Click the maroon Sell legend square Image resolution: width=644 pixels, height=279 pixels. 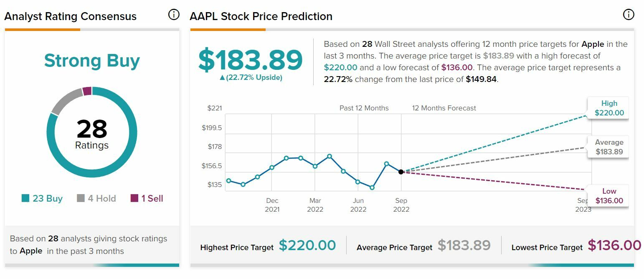[x=134, y=198]
